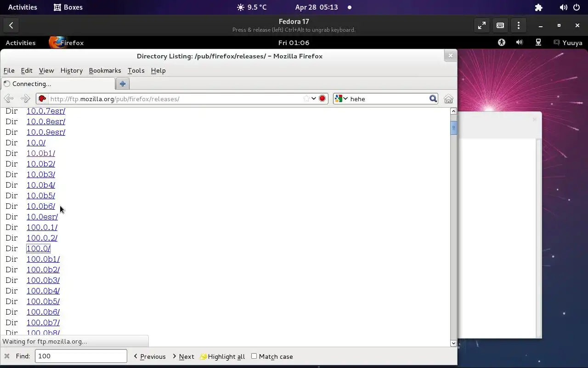This screenshot has width=588, height=368.
Task: Open host volume indicator
Action: coord(563,7)
